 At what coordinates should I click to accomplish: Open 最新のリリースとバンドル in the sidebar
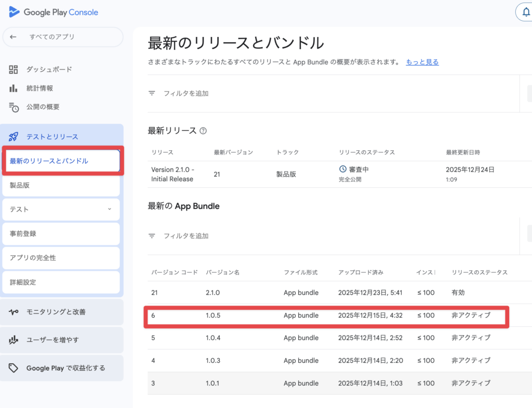[x=61, y=161]
